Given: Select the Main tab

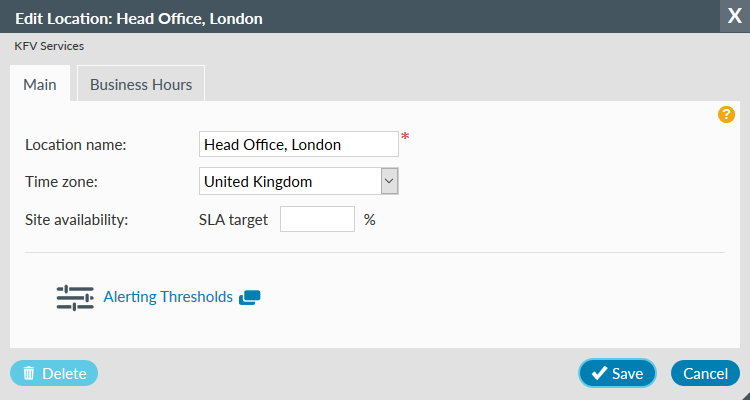Looking at the screenshot, I should (39, 85).
